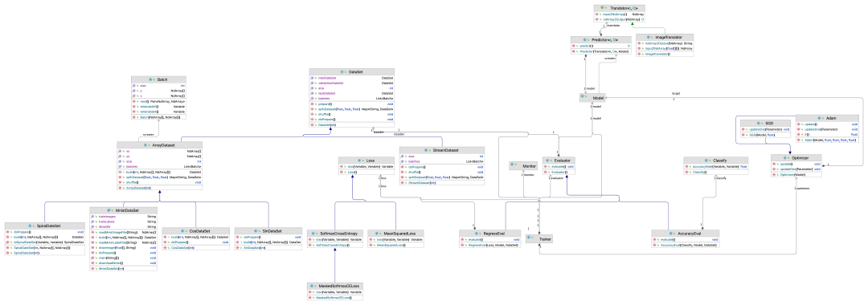This screenshot has height=305, width=868.
Task: Click the ArrayDataset class icon
Action: (145, 145)
